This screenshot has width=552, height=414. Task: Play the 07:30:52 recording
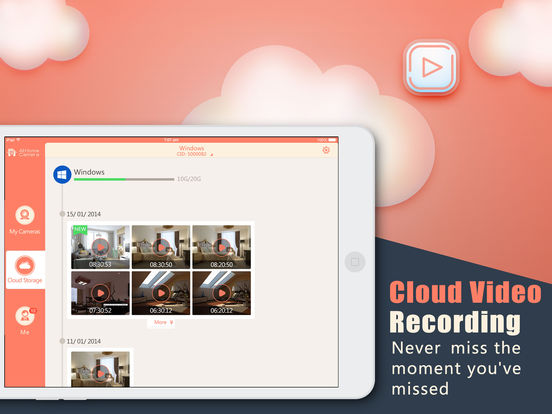point(100,293)
